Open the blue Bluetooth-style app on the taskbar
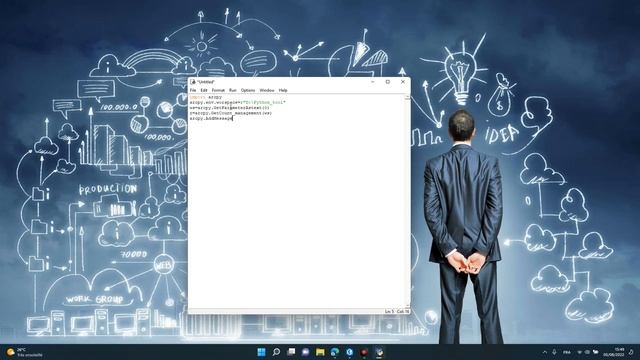 coord(350,352)
